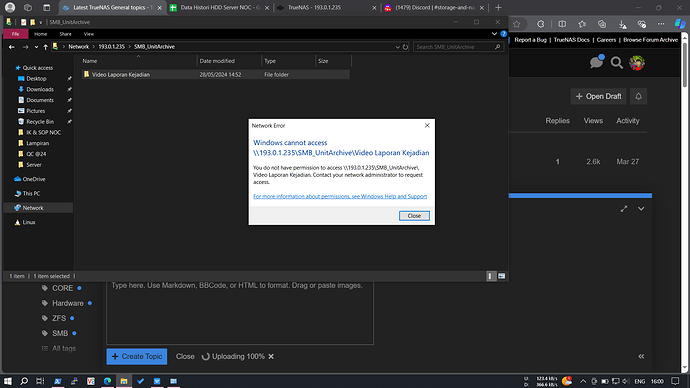690x388 pixels.
Task: Open File Explorer help icon
Action: tap(503, 34)
